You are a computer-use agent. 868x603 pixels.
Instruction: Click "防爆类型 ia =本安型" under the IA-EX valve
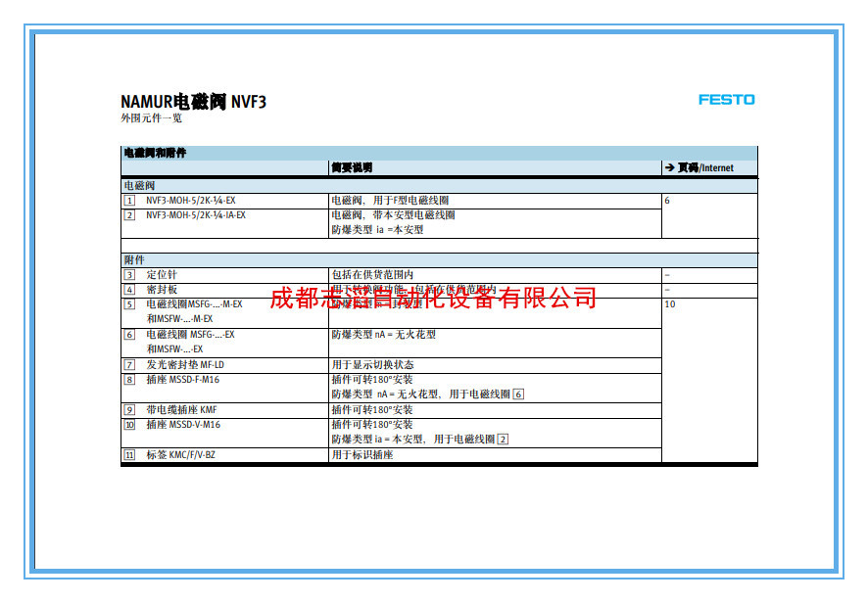[x=377, y=230]
